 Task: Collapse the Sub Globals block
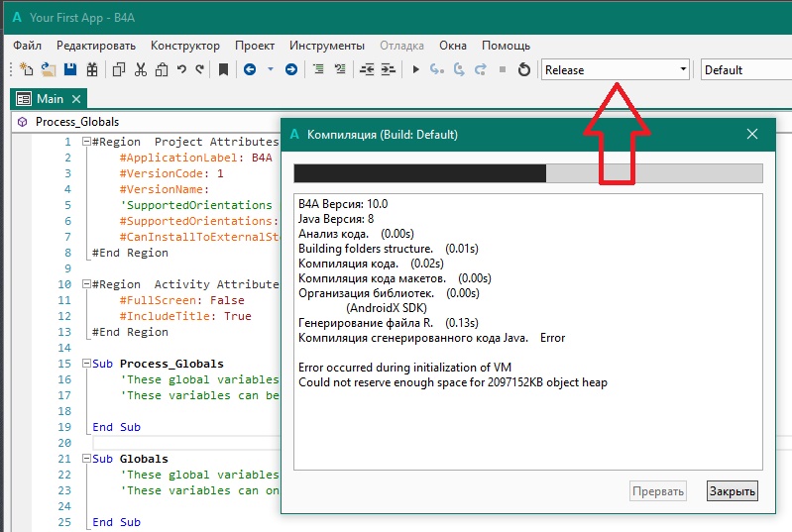tap(86, 459)
